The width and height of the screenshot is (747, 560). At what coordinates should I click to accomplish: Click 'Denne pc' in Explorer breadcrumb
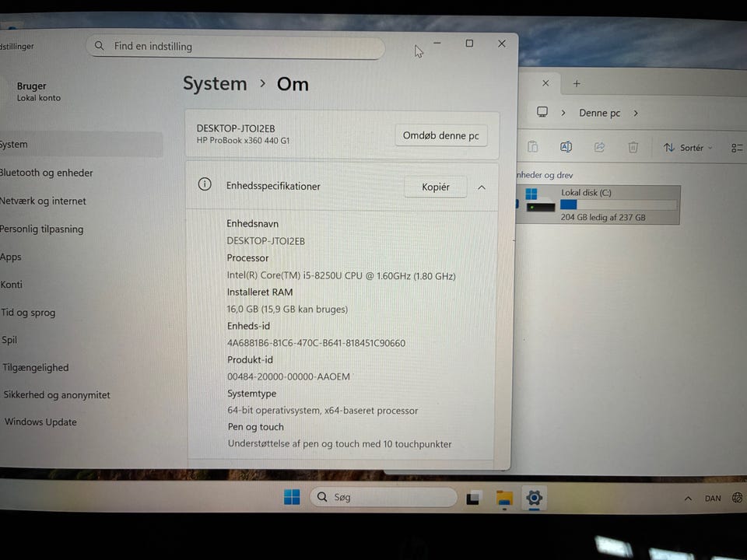(x=599, y=113)
